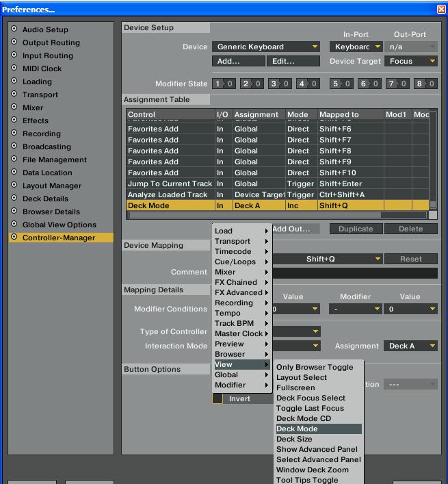Open the Broadcasting preferences page
448x484 pixels.
pos(47,147)
